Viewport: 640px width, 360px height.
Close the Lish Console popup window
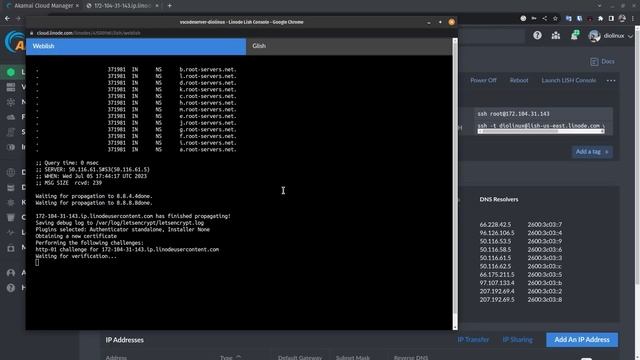pos(451,22)
